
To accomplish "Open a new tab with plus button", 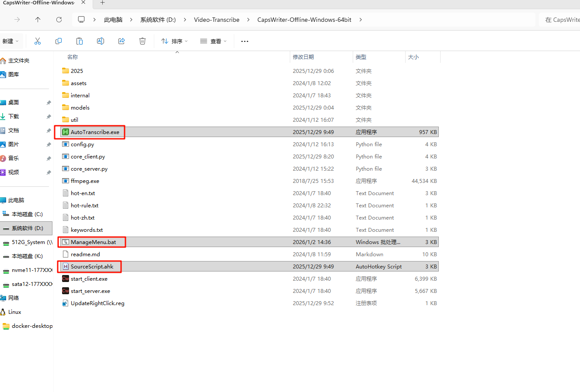I will [103, 3].
